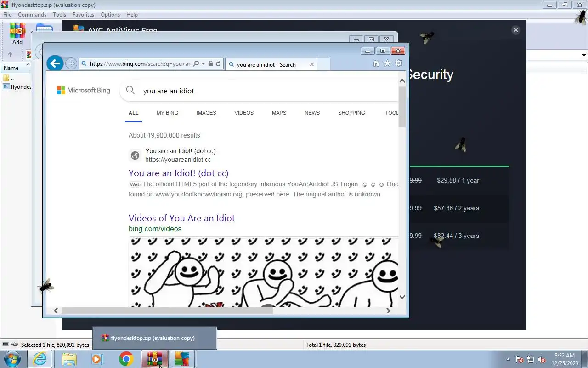Screen dimensions: 588x368
Task: Click the WinRAR Add toolbar icon
Action: 17,34
